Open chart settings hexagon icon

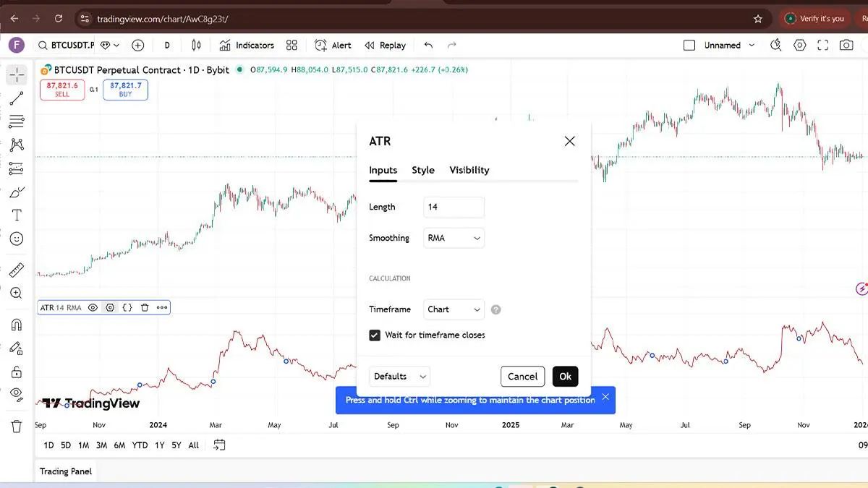(800, 45)
